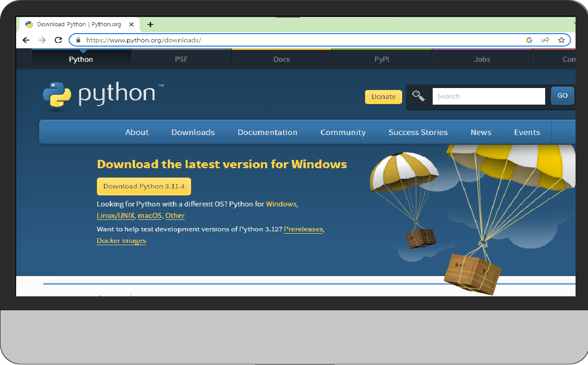This screenshot has width=588, height=365.
Task: Click the magnifying glass search icon
Action: coord(418,96)
